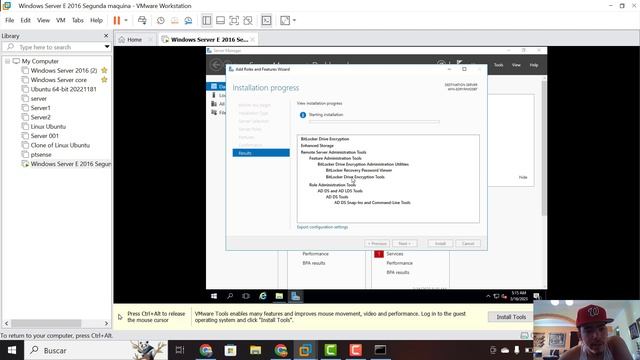Image resolution: width=640 pixels, height=360 pixels.
Task: Open Internet Explorer in guest taskbar
Action: [x=262, y=296]
